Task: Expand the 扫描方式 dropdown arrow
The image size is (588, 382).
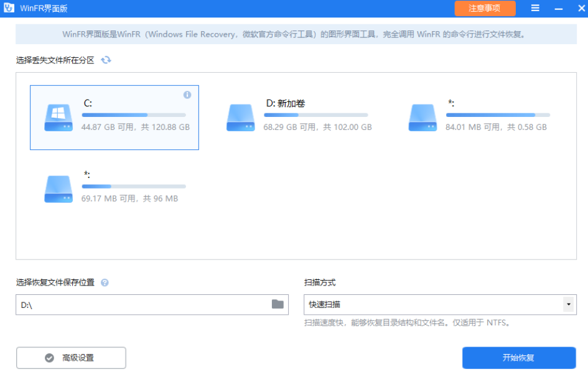Action: [x=569, y=304]
